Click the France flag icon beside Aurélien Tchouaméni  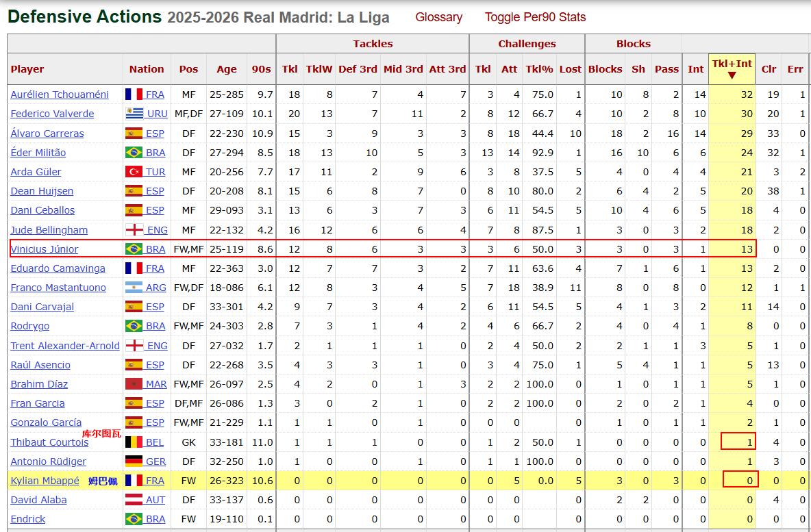[x=134, y=94]
